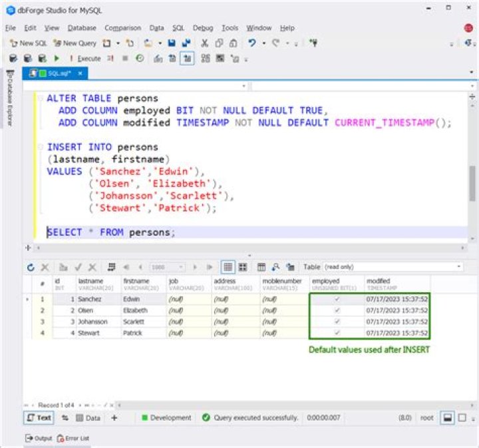Toggle employed checkbox in Sanchez row

tap(337, 299)
